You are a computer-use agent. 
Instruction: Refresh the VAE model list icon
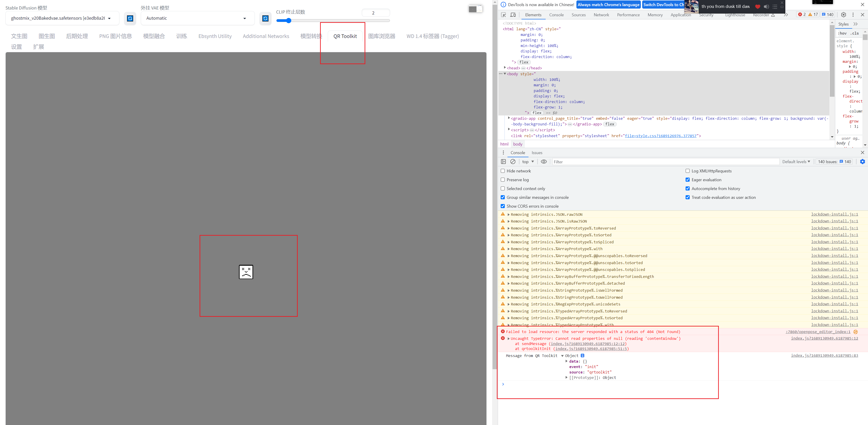coord(265,19)
